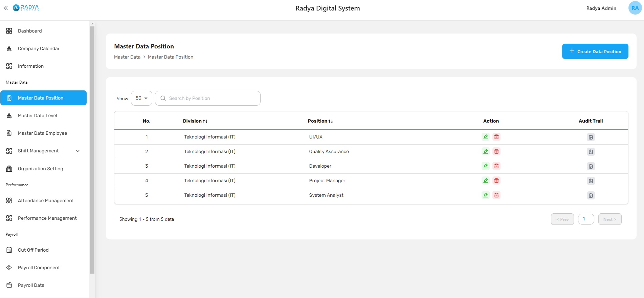Edit the System Analyst position

click(486, 195)
